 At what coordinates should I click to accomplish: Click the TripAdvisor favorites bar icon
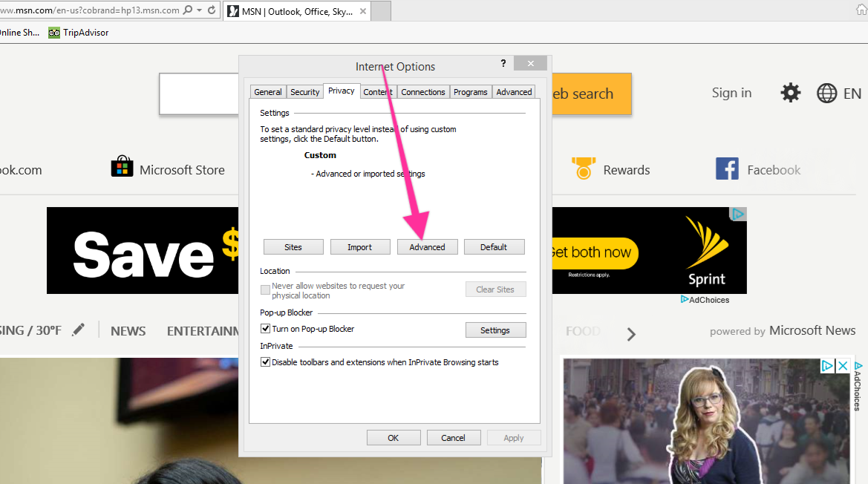(x=53, y=33)
